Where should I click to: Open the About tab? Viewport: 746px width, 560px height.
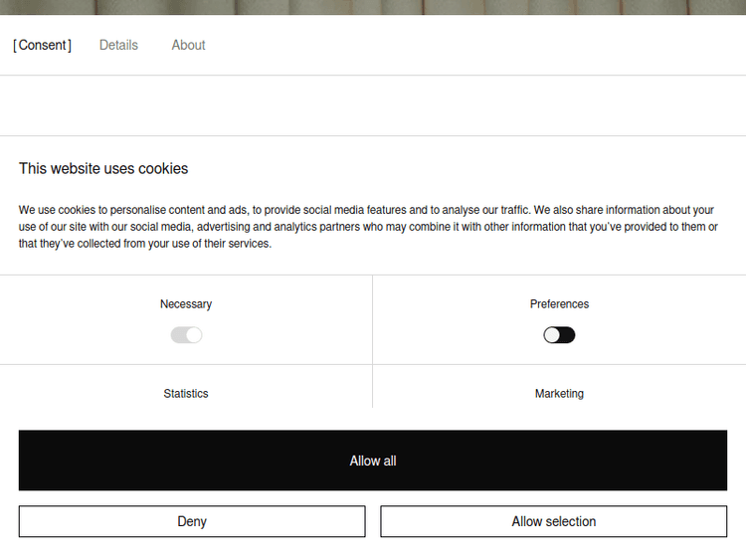coord(188,45)
